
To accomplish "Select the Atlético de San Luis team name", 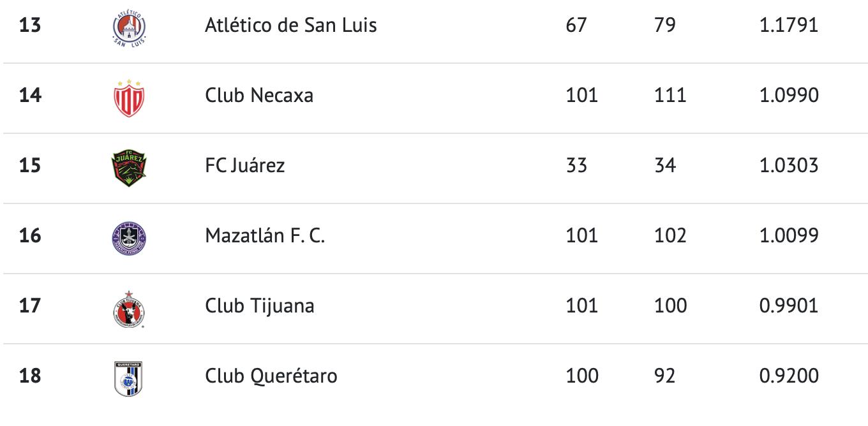I will [x=290, y=26].
